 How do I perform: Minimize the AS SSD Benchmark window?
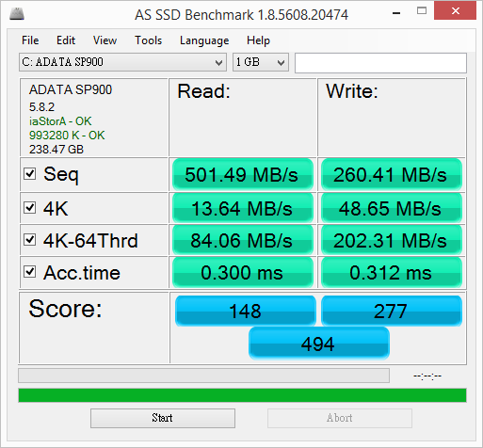[396, 13]
